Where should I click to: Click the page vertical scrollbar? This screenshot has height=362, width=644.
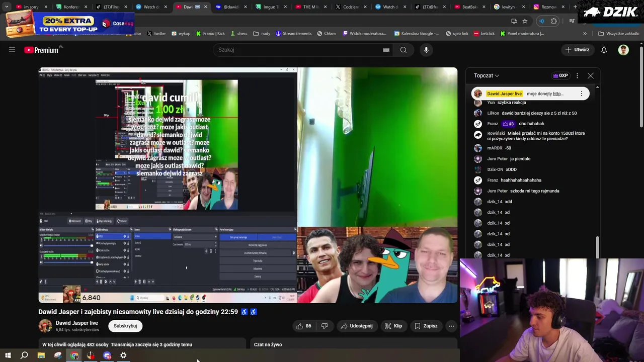tap(641, 86)
